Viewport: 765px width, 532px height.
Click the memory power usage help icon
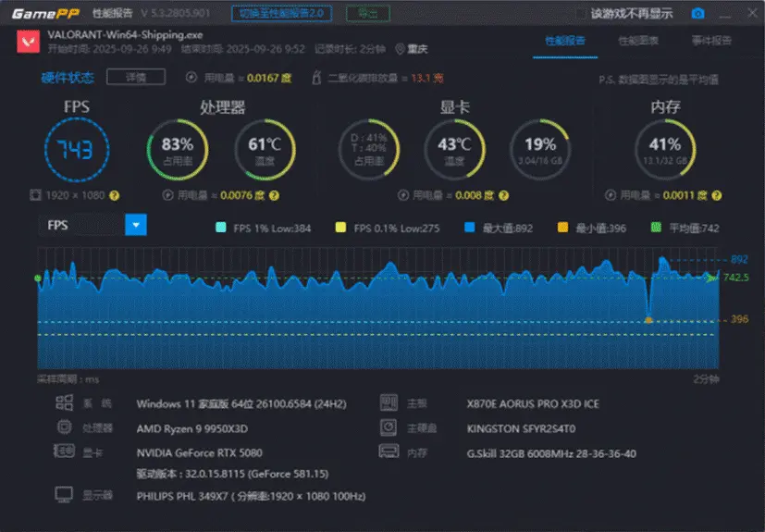pos(717,196)
